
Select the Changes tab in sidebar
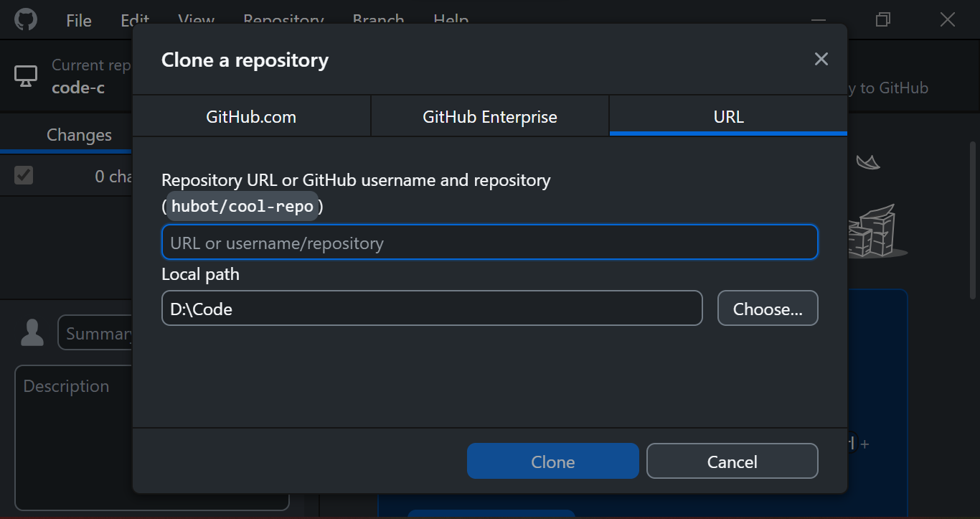tap(79, 135)
